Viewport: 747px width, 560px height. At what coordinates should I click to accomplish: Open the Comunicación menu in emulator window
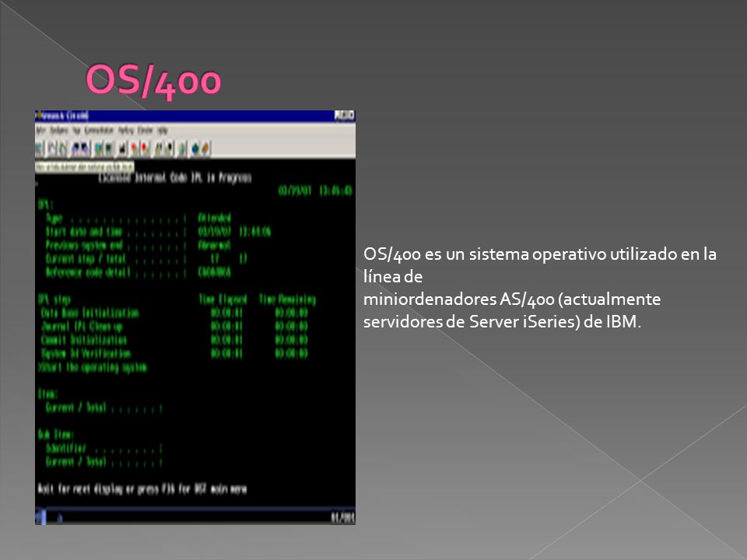[99, 130]
